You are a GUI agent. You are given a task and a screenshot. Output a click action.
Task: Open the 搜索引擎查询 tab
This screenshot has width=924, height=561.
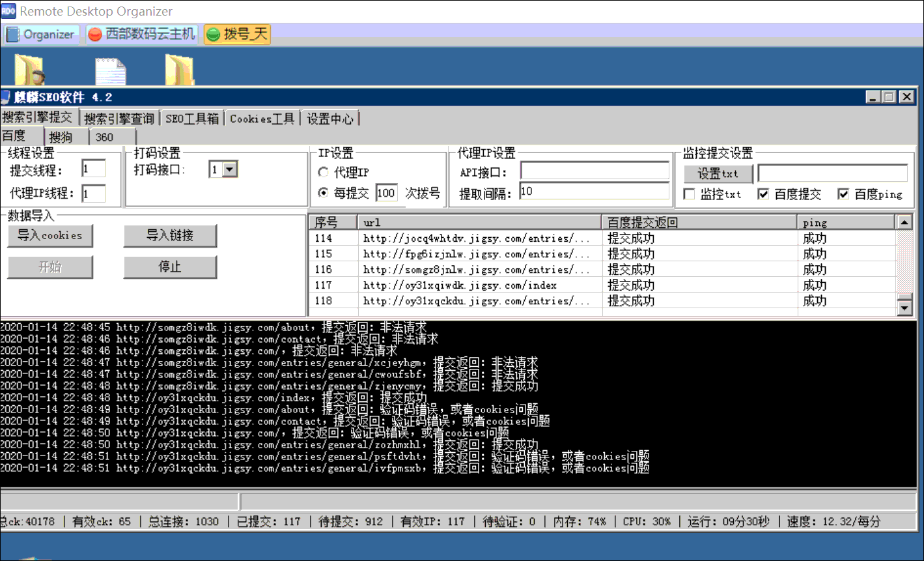pyautogui.click(x=120, y=119)
